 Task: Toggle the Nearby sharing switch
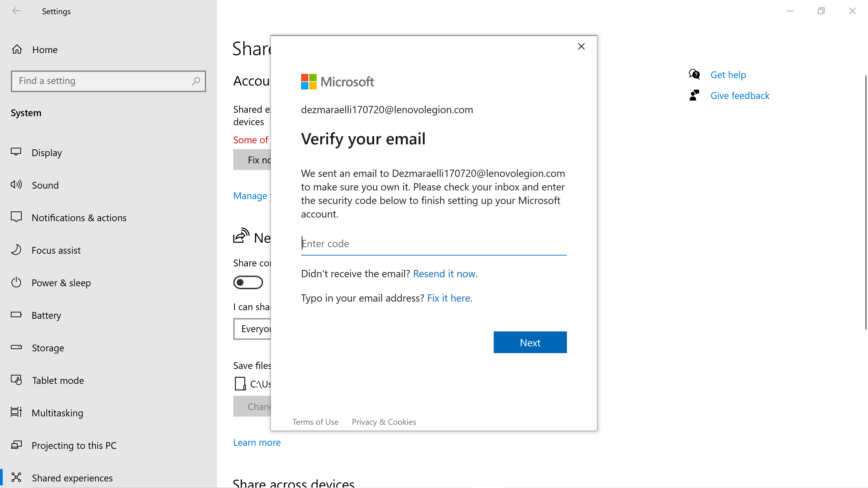click(248, 282)
